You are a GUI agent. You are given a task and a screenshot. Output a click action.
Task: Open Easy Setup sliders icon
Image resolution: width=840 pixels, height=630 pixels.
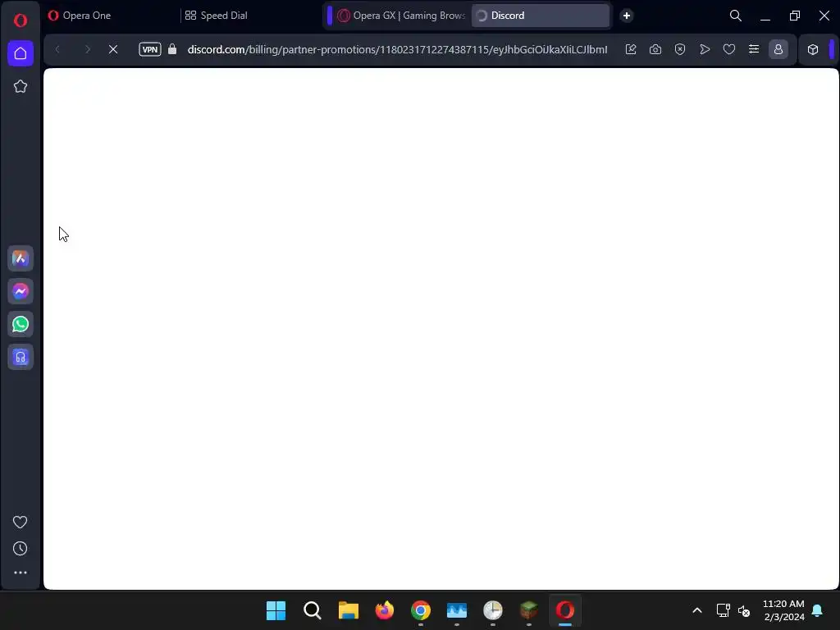[754, 49]
